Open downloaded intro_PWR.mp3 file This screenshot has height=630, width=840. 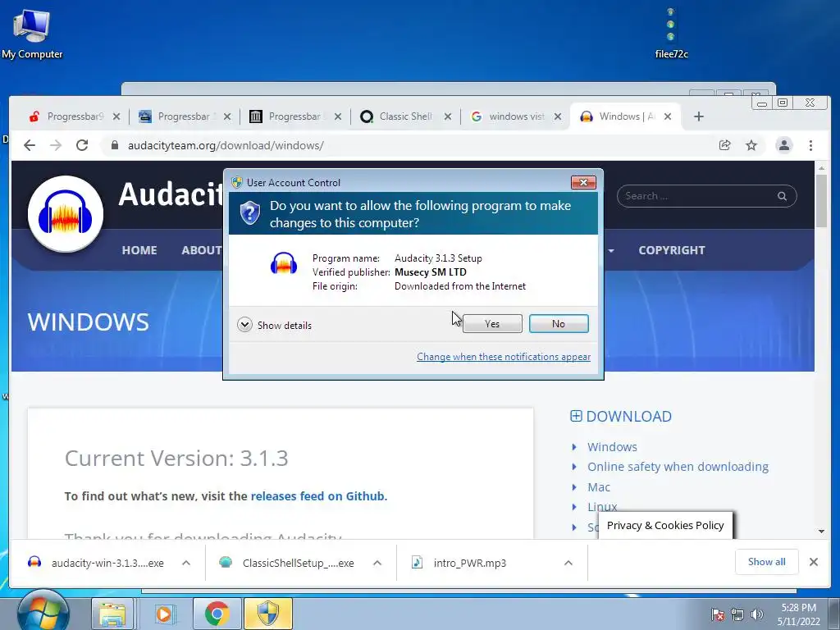(x=459, y=563)
